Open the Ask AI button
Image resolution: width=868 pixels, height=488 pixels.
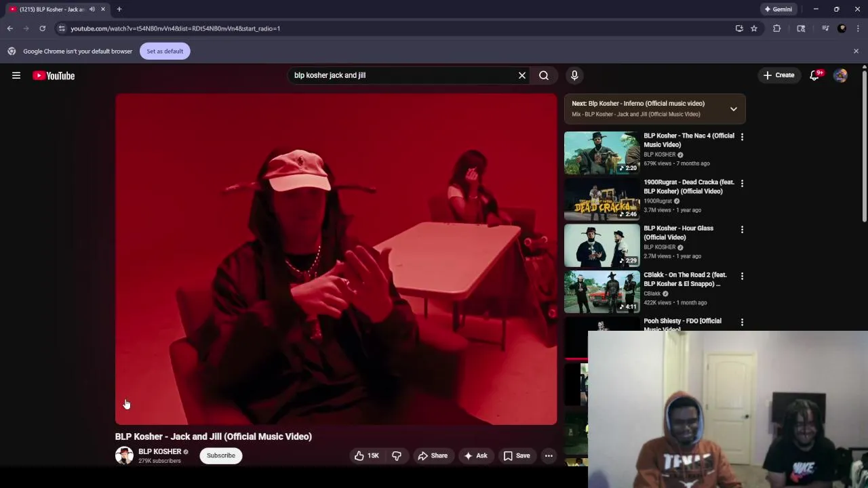pos(475,455)
